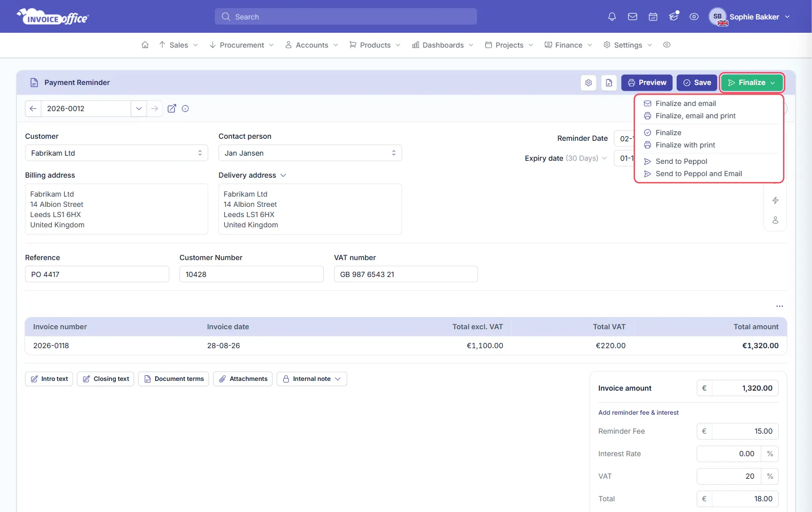The width and height of the screenshot is (812, 512).
Task: Click the Reference field PO 4417
Action: point(97,274)
